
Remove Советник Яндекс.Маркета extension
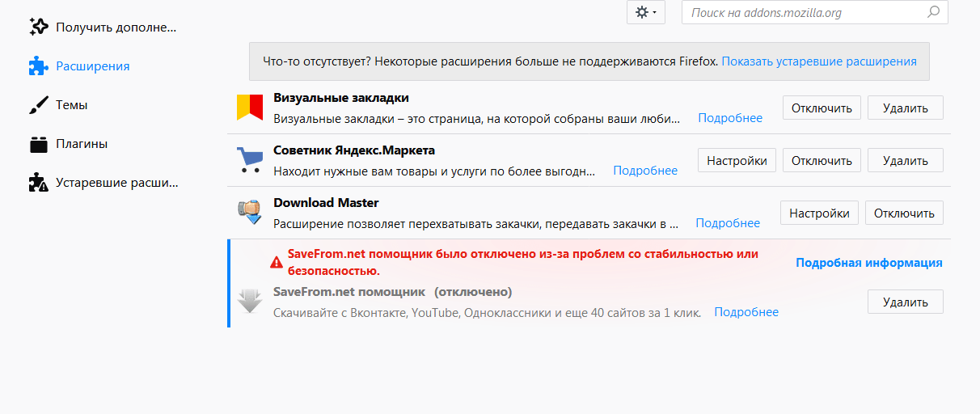pyautogui.click(x=906, y=160)
